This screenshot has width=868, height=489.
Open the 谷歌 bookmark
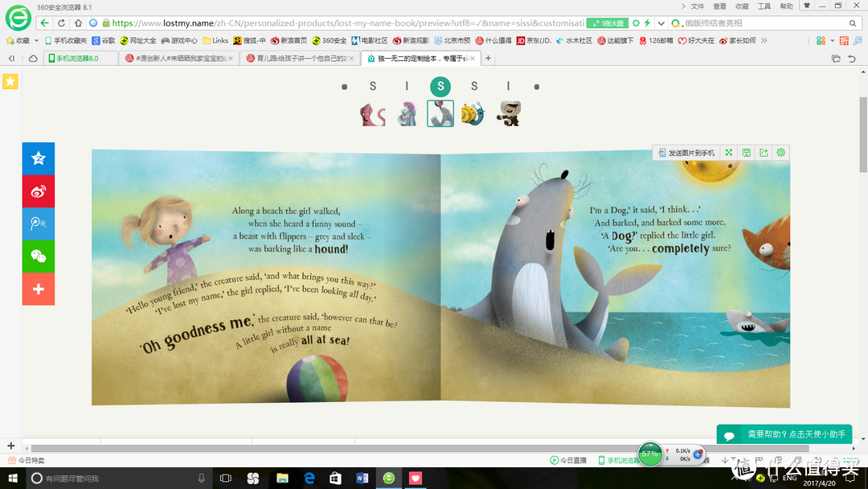104,40
